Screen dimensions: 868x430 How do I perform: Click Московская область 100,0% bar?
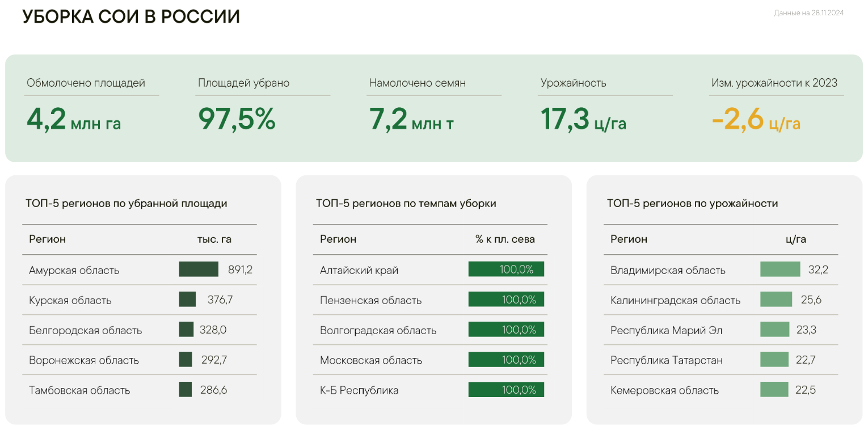pyautogui.click(x=506, y=360)
